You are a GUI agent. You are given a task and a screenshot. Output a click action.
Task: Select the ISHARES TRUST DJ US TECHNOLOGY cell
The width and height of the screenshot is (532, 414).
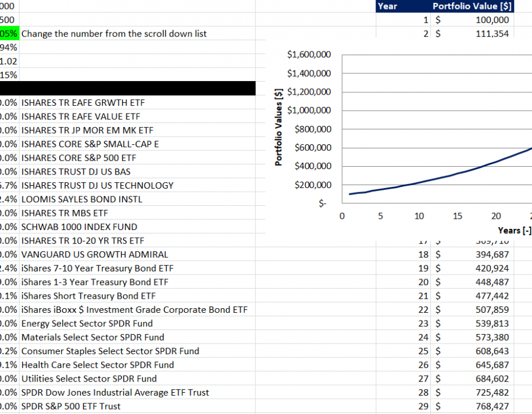pyautogui.click(x=98, y=185)
